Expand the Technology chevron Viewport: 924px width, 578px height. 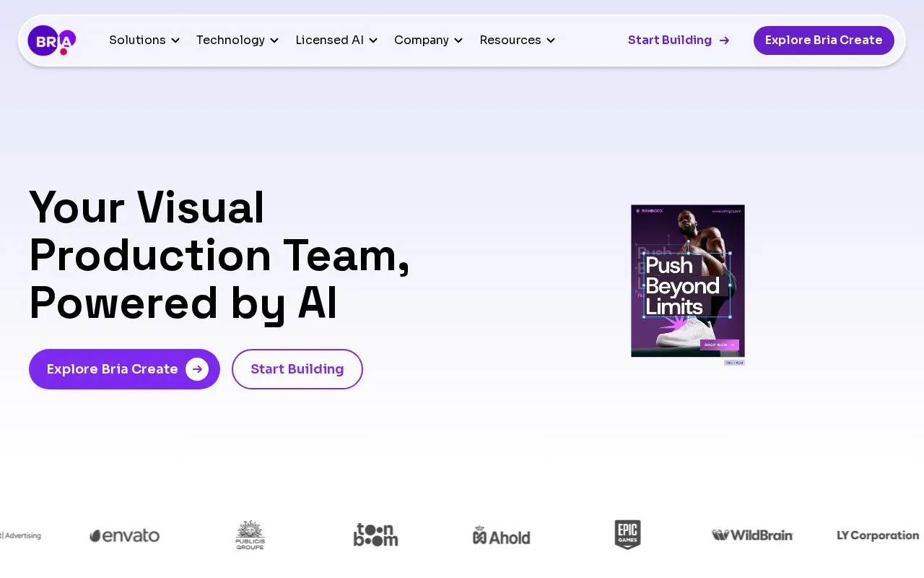point(274,40)
